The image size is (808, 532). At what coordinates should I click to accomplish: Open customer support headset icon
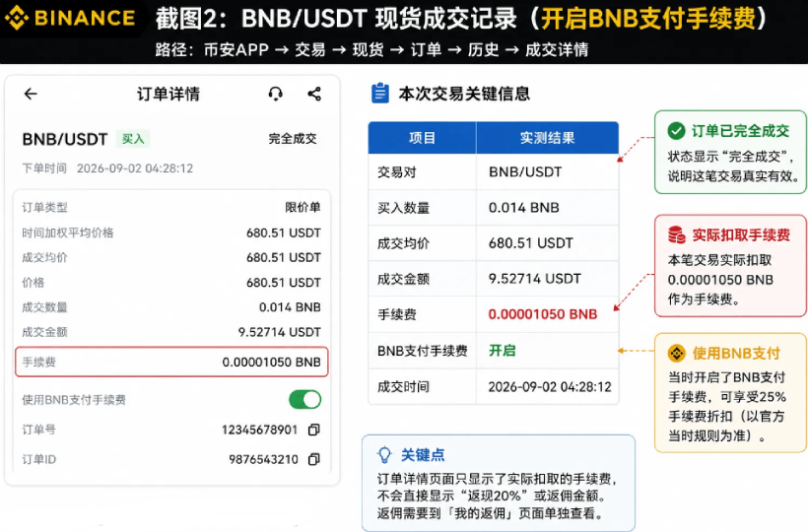coord(276,94)
